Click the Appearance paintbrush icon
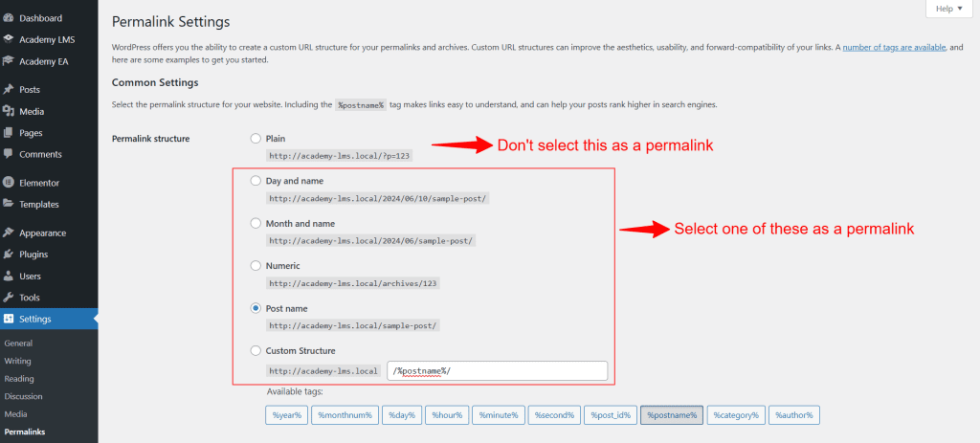The image size is (980, 443). click(x=8, y=233)
